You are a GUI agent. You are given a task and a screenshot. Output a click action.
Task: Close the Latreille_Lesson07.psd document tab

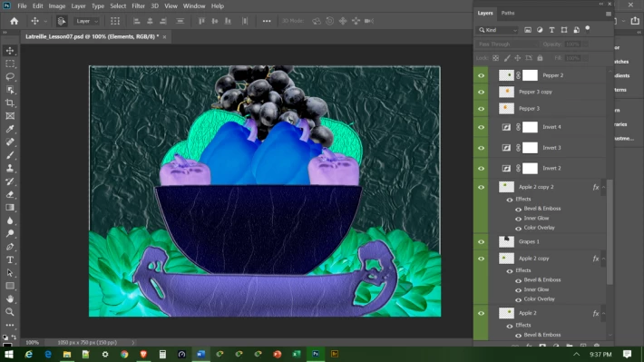tap(164, 37)
